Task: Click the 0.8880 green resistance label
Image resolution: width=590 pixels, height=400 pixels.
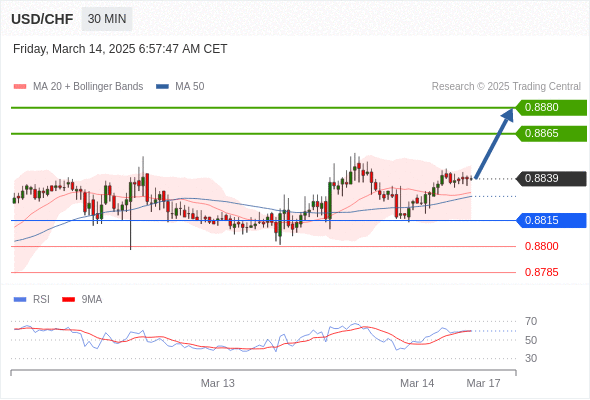Action: click(x=551, y=108)
